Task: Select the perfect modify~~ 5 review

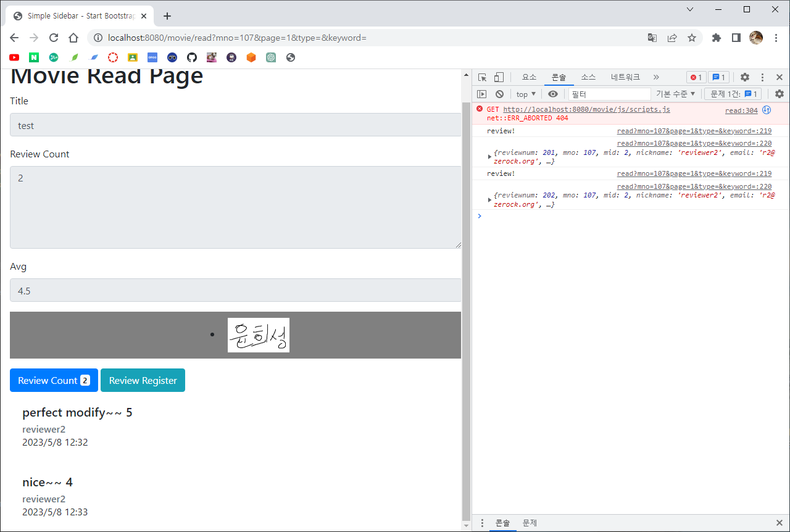Action: click(77, 412)
